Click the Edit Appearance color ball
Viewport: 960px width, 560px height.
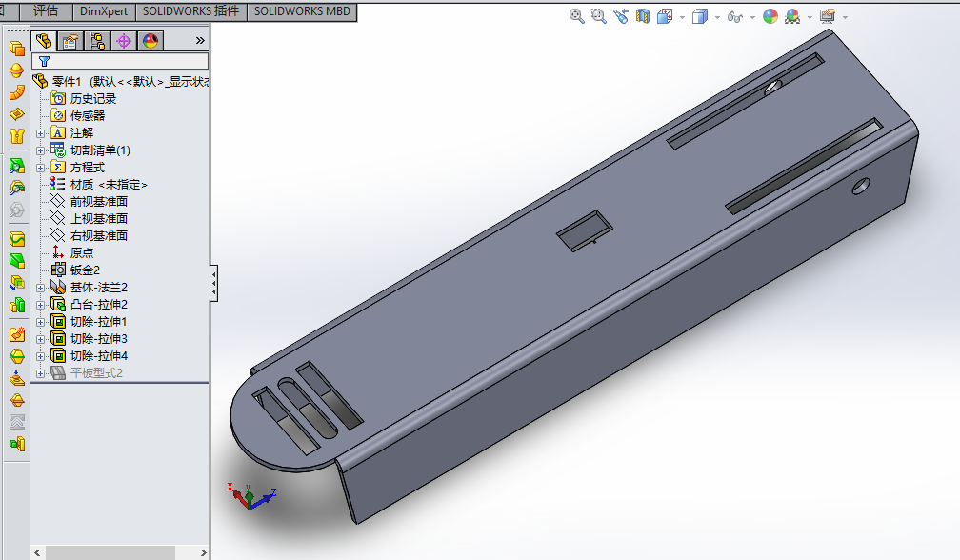click(770, 16)
